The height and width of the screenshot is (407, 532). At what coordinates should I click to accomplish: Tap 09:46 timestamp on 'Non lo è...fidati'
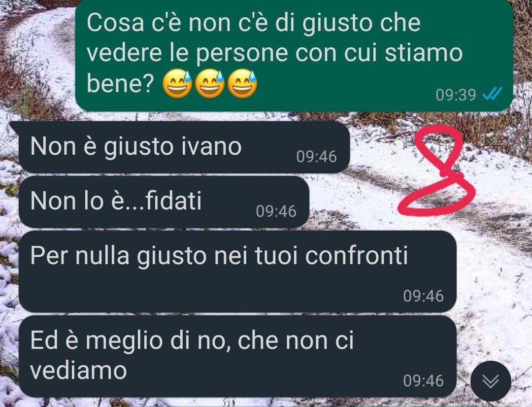pyautogui.click(x=276, y=211)
